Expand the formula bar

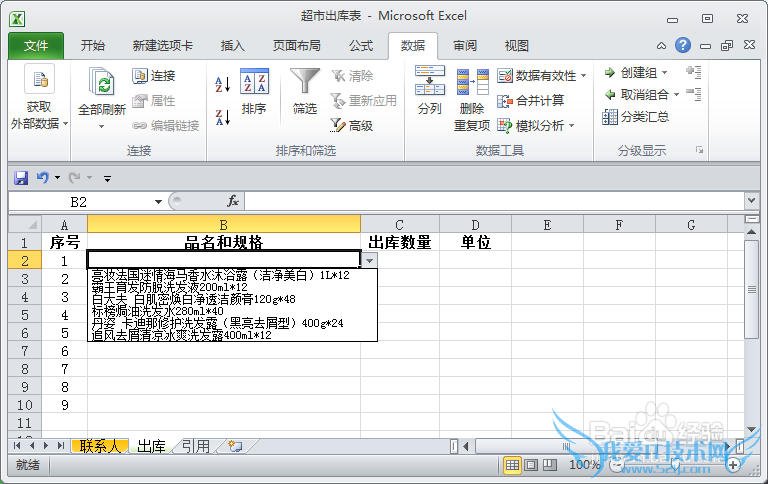click(751, 201)
